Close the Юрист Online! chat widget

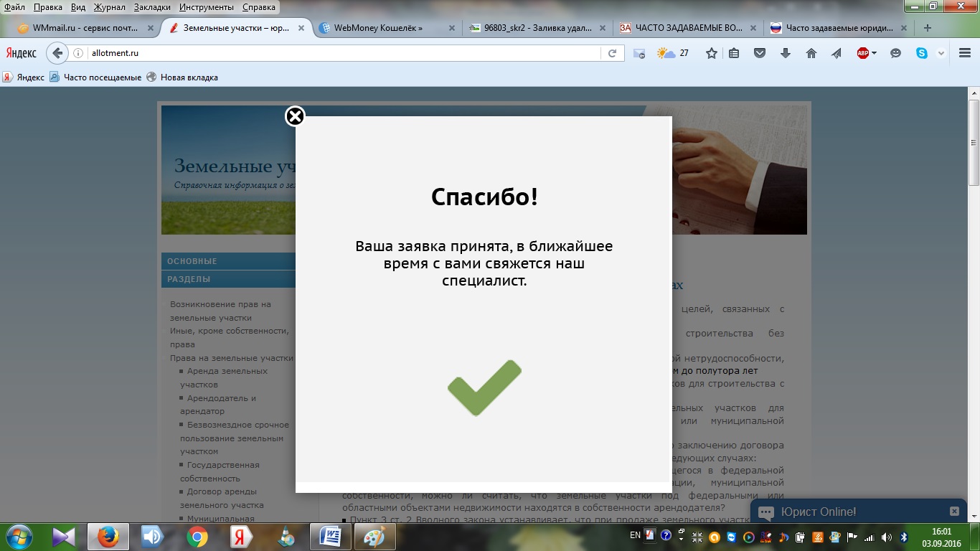(954, 512)
